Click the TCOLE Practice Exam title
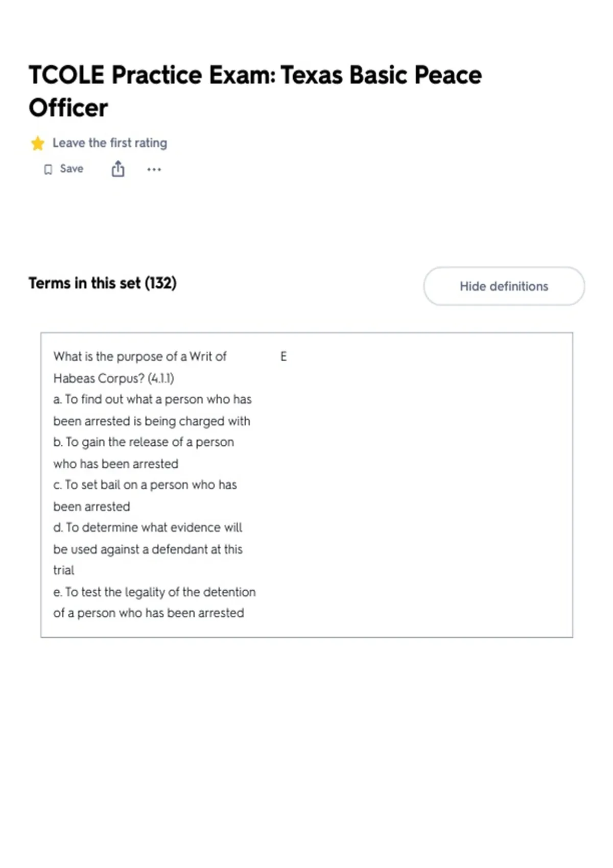The width and height of the screenshot is (613, 868). [x=255, y=91]
